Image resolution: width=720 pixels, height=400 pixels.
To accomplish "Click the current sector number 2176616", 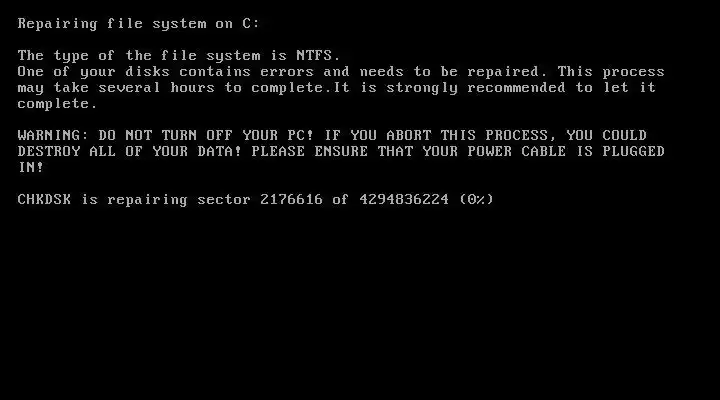I will click(x=291, y=199).
